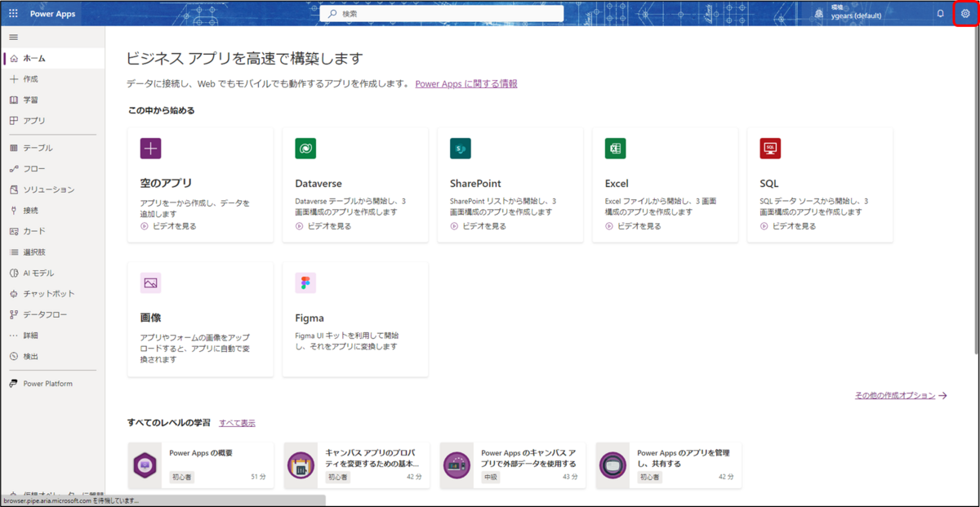The width and height of the screenshot is (980, 507).
Task: Select the ygears (default) environment picker
Action: pos(849,13)
